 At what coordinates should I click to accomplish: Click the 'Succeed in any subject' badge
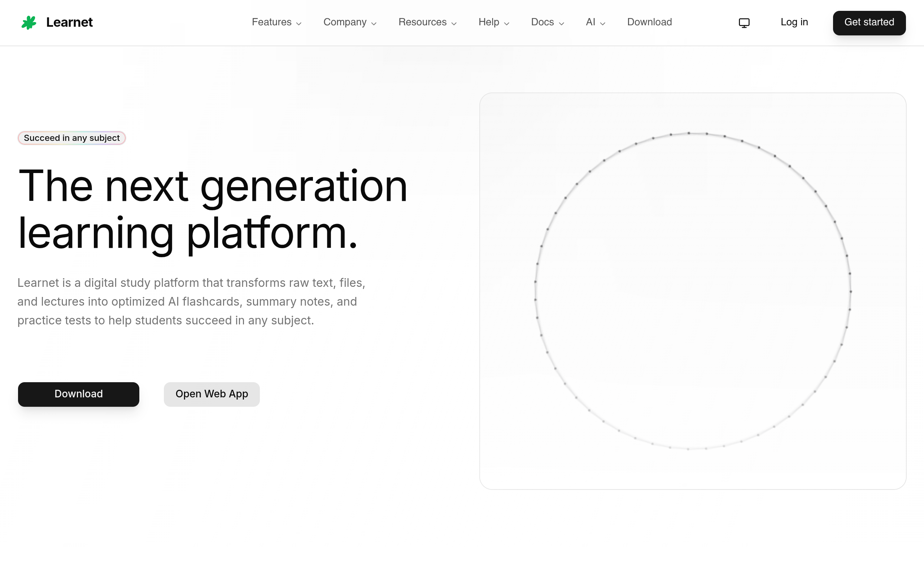click(72, 138)
